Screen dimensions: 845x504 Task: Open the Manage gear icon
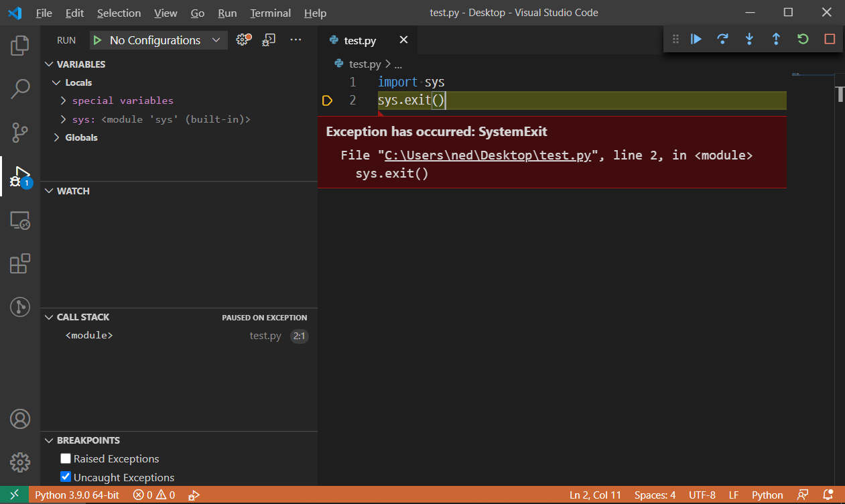(20, 462)
